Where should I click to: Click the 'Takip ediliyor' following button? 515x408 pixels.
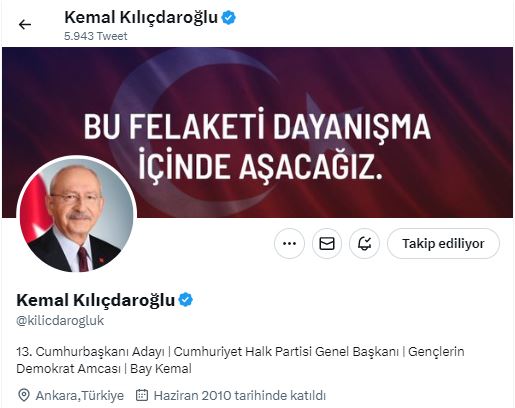(x=443, y=243)
